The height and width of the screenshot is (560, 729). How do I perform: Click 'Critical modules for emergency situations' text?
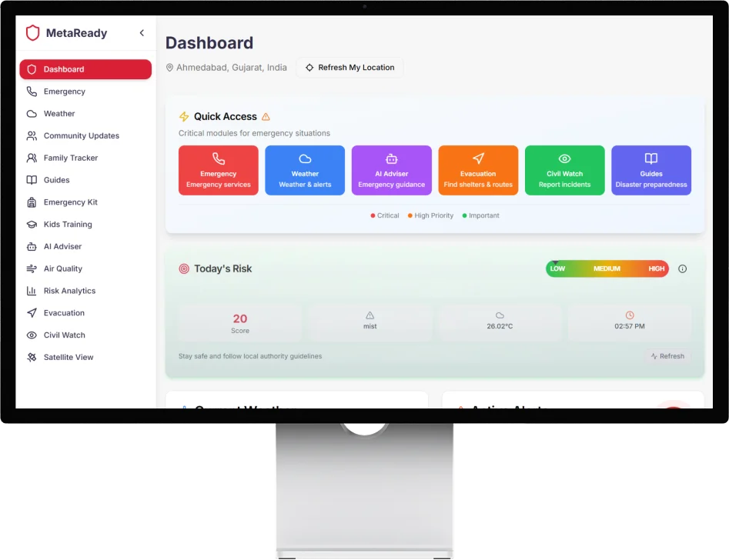coord(254,133)
